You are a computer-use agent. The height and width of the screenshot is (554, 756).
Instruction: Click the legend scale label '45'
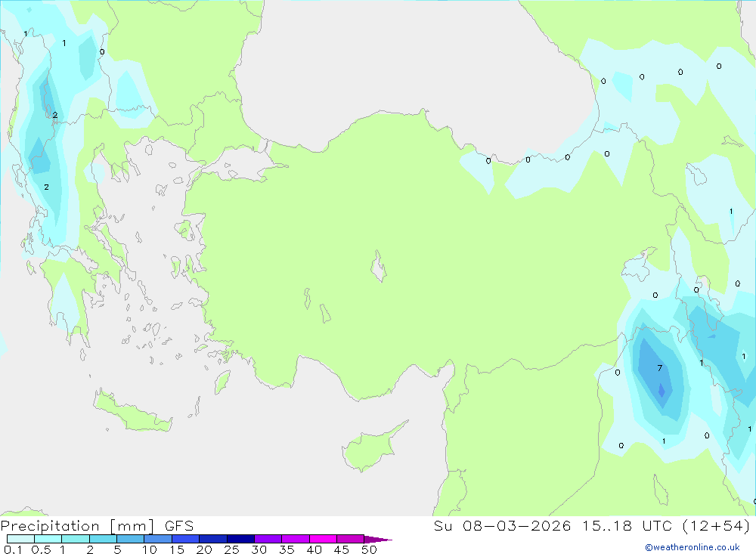pos(342,549)
